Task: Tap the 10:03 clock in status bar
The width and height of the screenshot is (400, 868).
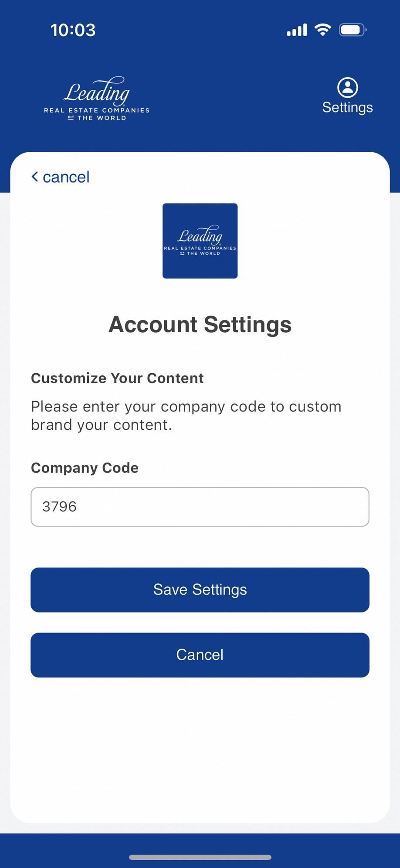Action: coord(73,30)
